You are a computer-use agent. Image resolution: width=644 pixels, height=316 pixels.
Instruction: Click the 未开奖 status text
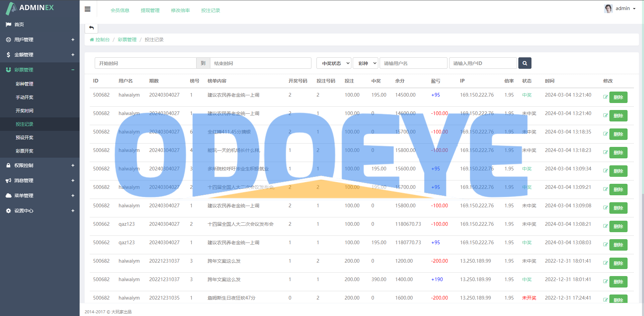pos(529,298)
